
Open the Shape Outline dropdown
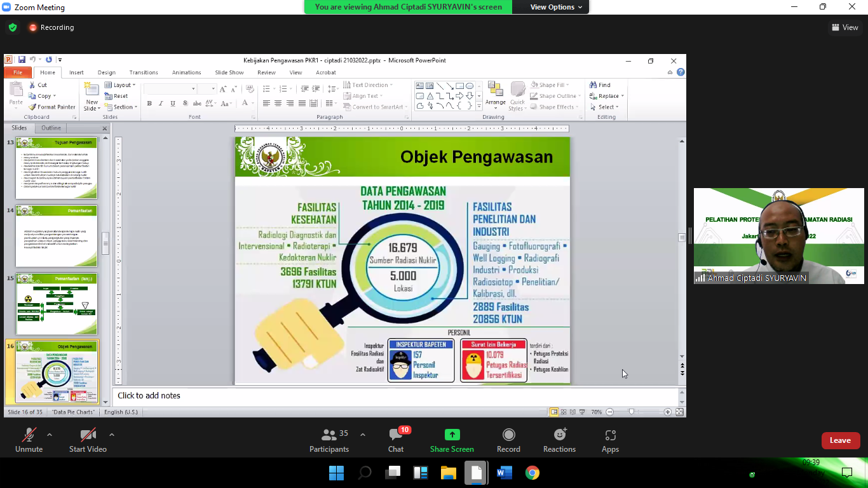[x=555, y=96]
